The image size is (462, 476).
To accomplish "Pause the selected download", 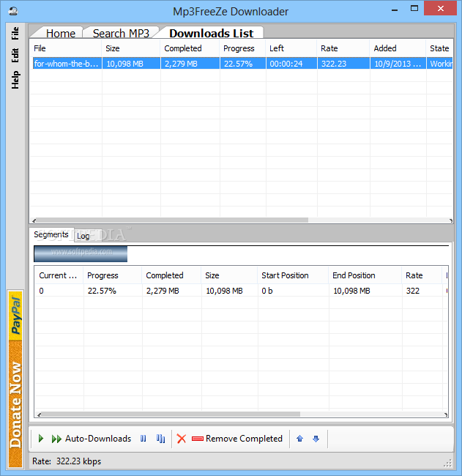I will (144, 439).
